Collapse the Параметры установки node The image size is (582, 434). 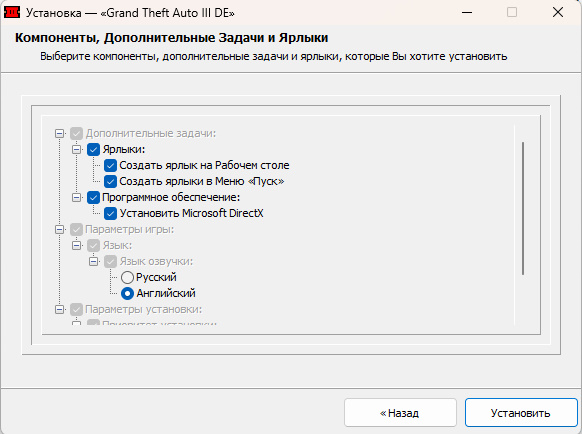coord(59,309)
